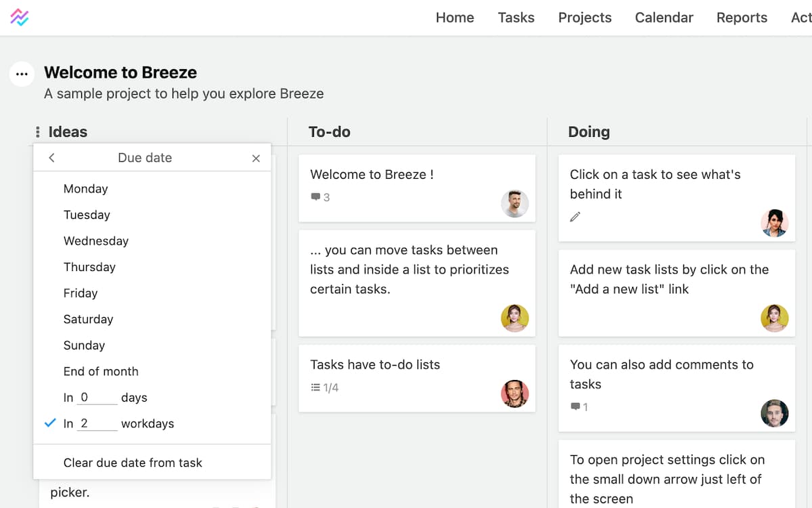Go back using the Due date arrow
The height and width of the screenshot is (508, 812).
pyautogui.click(x=51, y=158)
